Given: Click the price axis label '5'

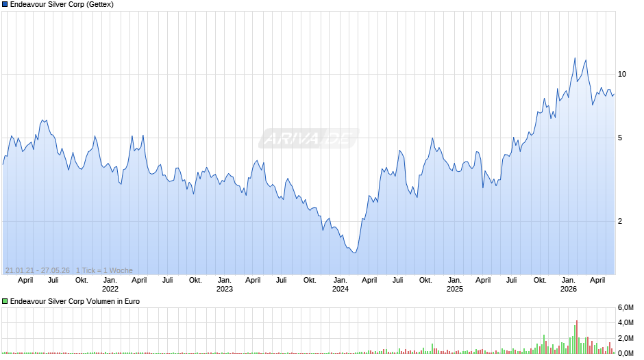Looking at the screenshot, I should tap(620, 138).
